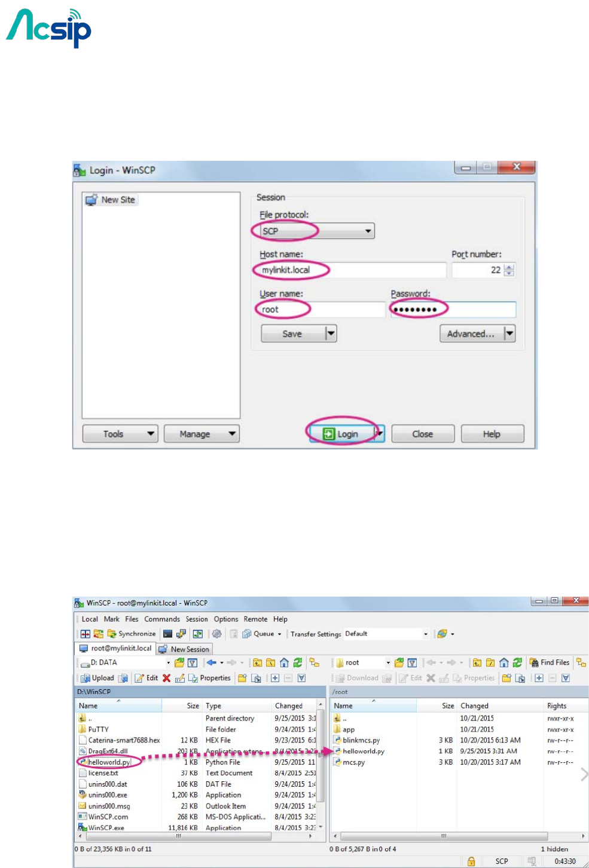Click the local panel Filter icon
Viewport: 589px width, 868px height.
click(x=193, y=662)
